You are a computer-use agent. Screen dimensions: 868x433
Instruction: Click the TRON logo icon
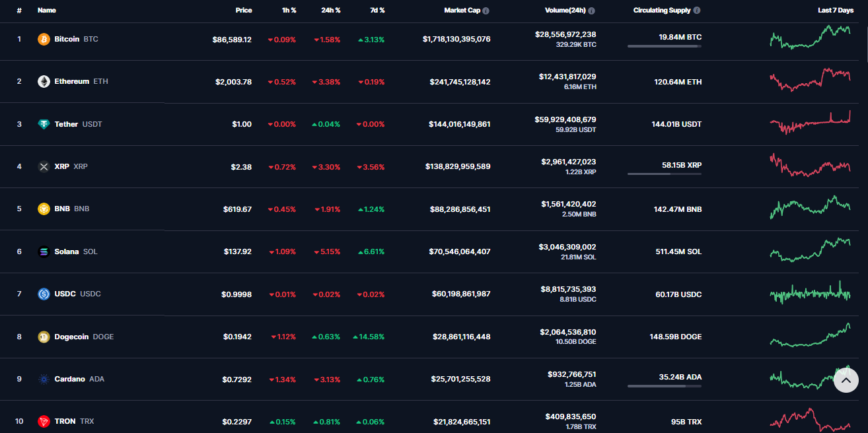(44, 421)
